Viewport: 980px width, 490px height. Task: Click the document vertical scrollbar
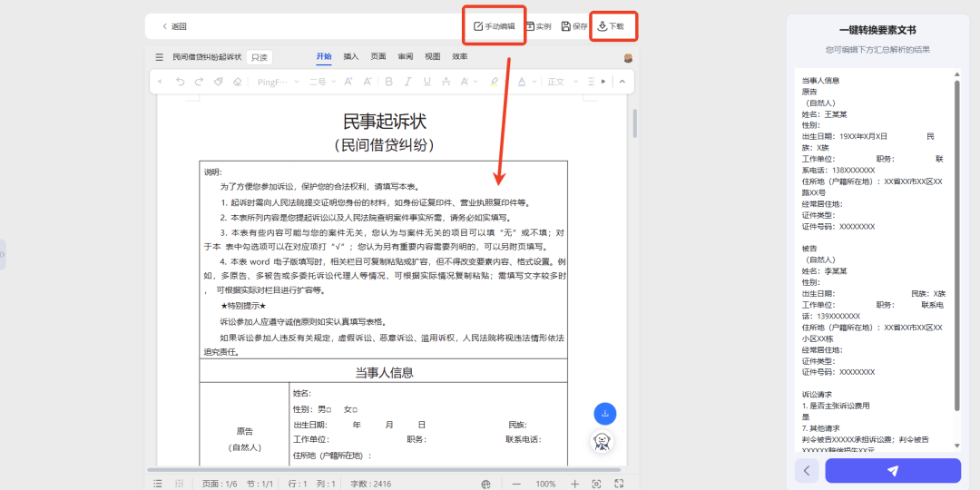point(635,123)
